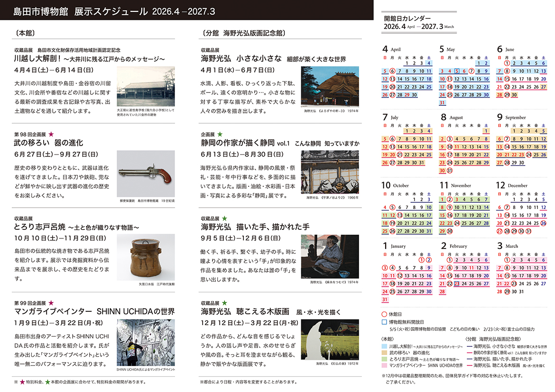555x392 pixels.
Task: Click the 〔分館 海野光弘版画記念館〕 section heading
Action: click(x=243, y=33)
